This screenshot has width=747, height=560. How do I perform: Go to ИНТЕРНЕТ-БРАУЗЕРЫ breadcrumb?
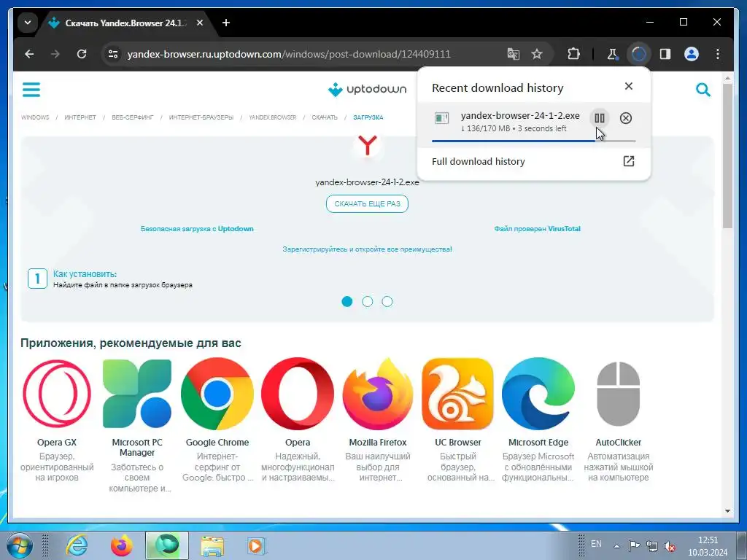(x=201, y=117)
